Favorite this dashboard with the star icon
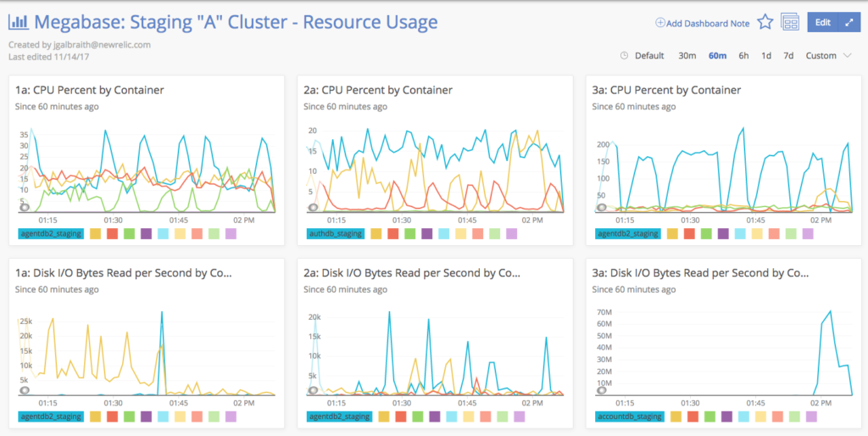The width and height of the screenshot is (868, 436). click(x=765, y=22)
